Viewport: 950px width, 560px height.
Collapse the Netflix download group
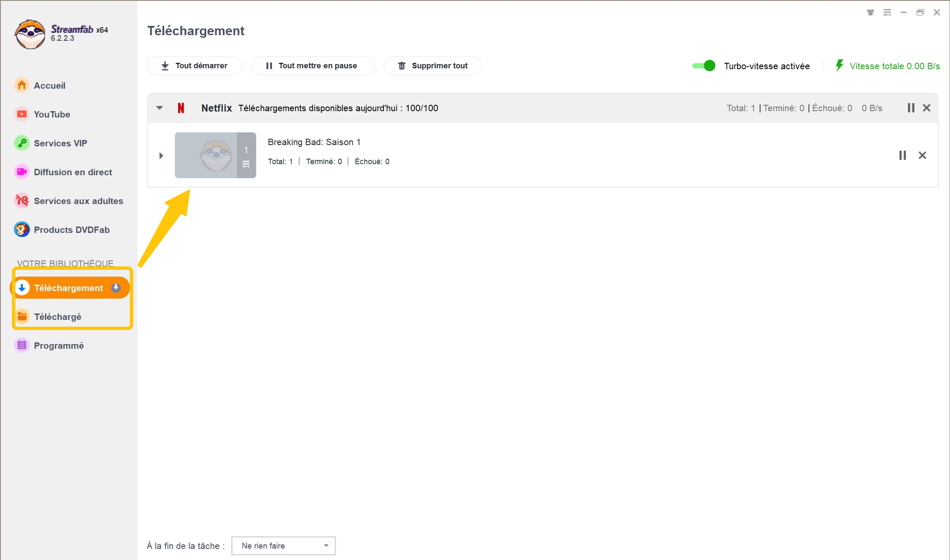(x=160, y=108)
